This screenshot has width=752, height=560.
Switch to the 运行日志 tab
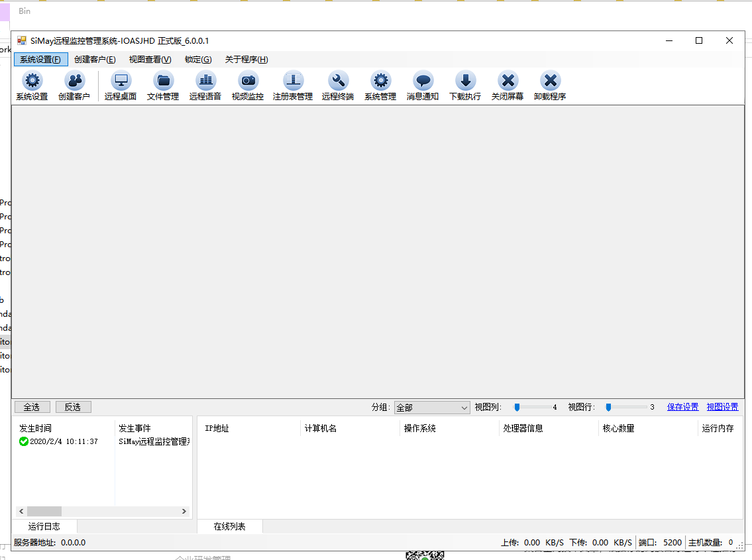[44, 526]
